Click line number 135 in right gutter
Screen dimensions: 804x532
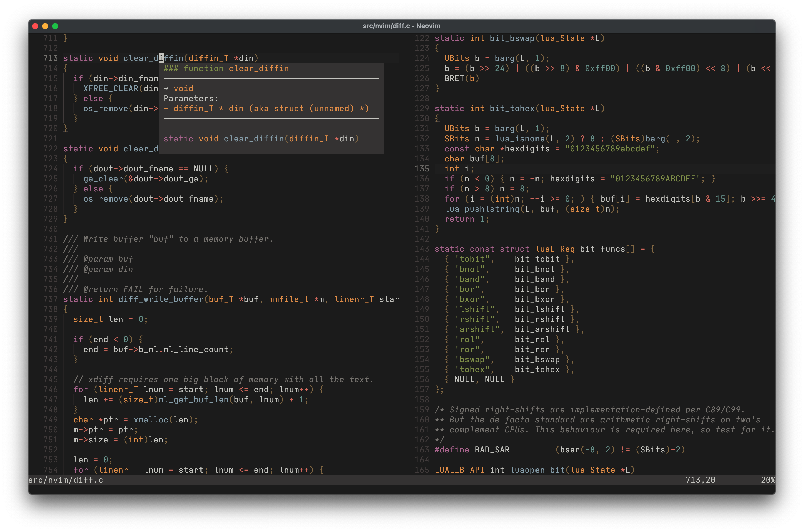tap(422, 169)
